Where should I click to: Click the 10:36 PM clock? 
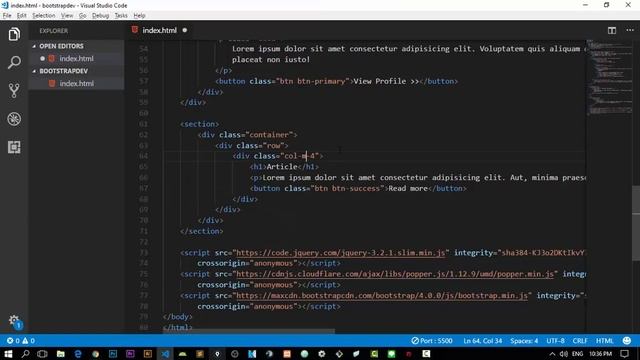click(600, 354)
